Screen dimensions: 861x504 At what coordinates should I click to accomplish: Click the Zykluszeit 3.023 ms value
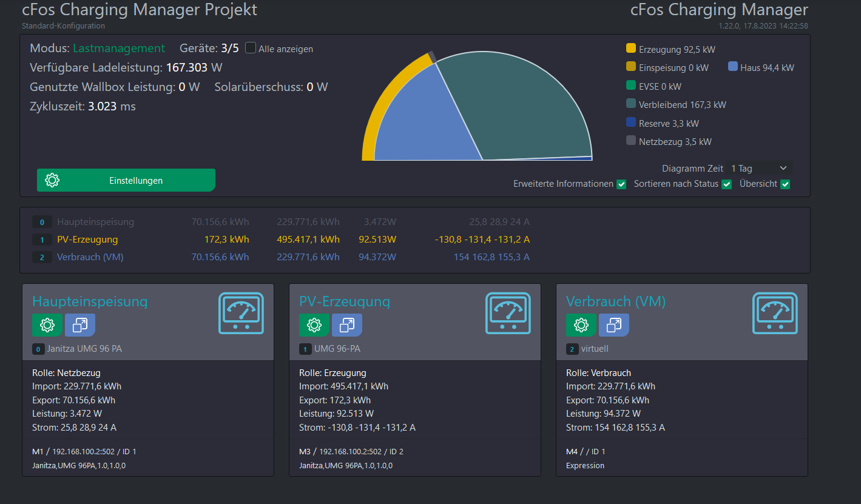112,107
